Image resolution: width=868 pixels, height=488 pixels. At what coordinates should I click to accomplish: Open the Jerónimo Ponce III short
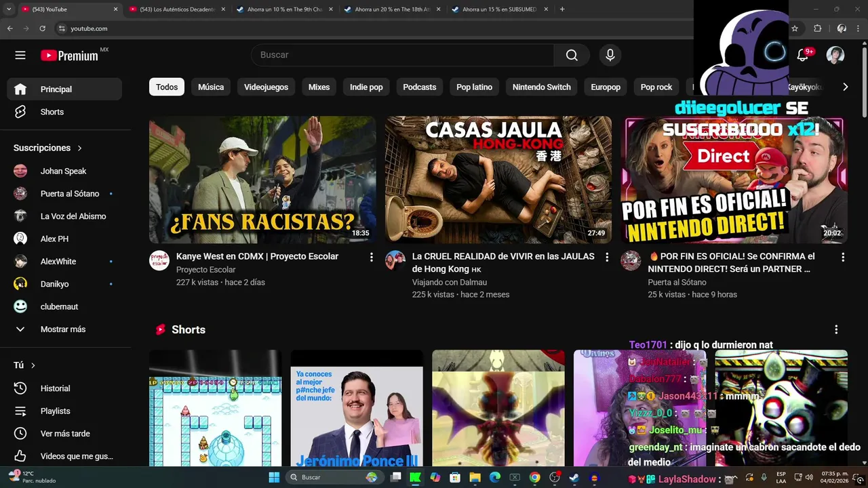point(357,408)
